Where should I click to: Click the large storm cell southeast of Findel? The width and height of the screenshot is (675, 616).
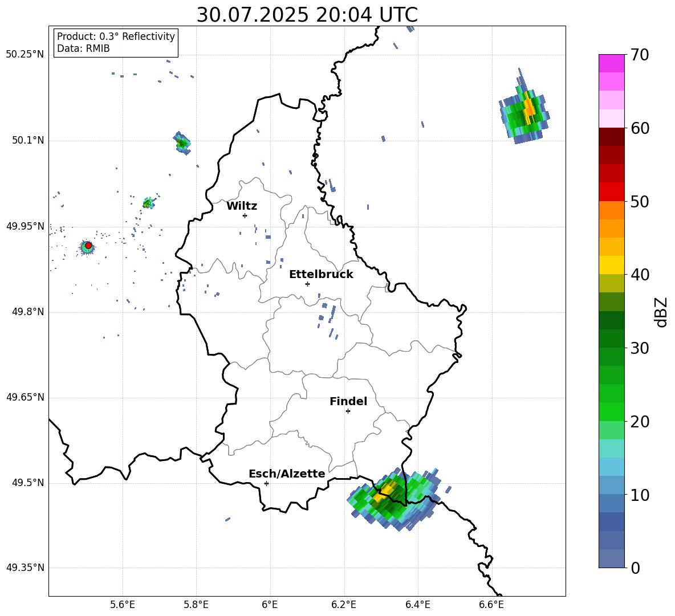(x=394, y=499)
